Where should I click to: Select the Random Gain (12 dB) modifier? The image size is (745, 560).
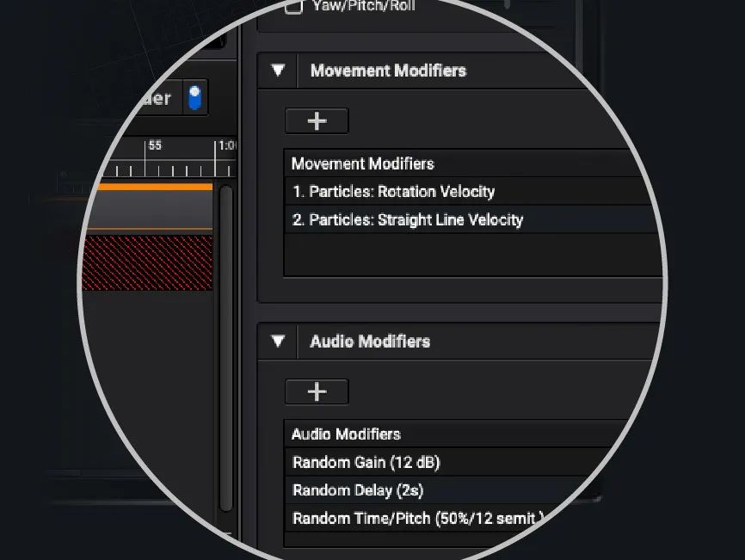(366, 463)
